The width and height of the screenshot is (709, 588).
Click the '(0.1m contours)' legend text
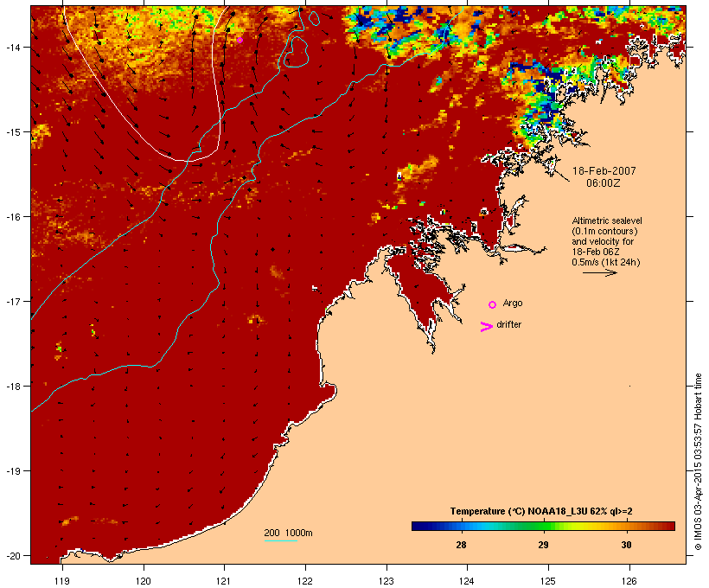click(x=605, y=231)
